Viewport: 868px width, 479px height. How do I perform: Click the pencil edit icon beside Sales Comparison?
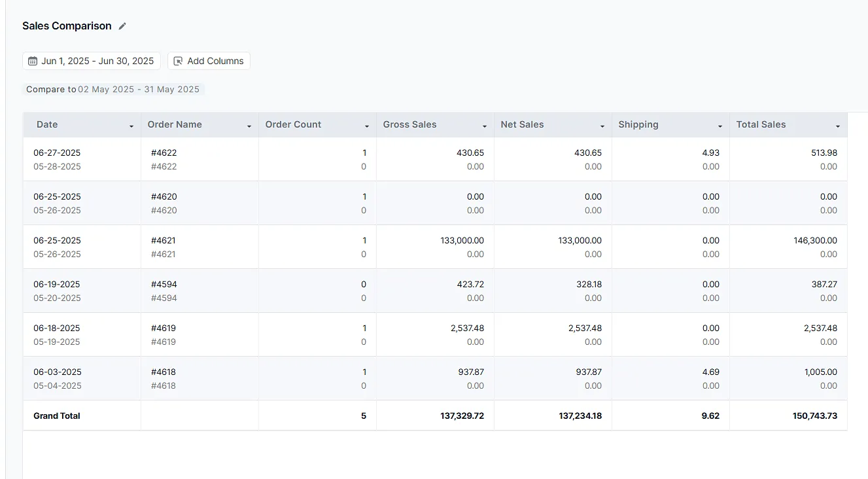(x=122, y=26)
